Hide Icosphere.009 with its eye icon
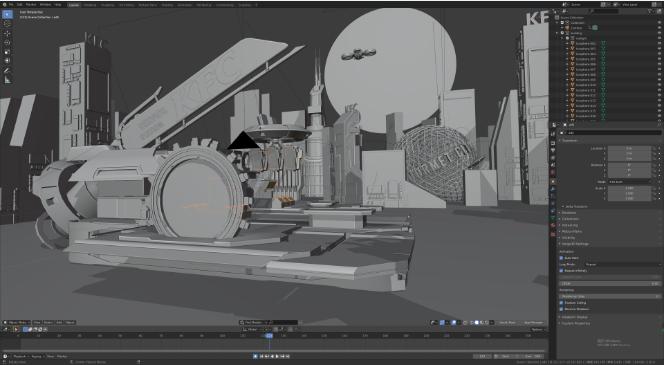Screen dimensions: 664x365 (659, 80)
